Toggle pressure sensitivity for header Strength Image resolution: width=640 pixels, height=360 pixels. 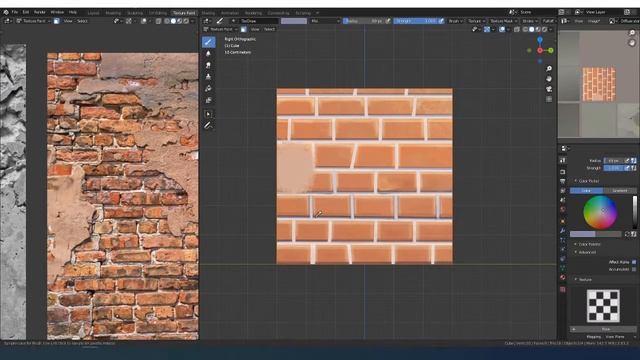coord(441,21)
